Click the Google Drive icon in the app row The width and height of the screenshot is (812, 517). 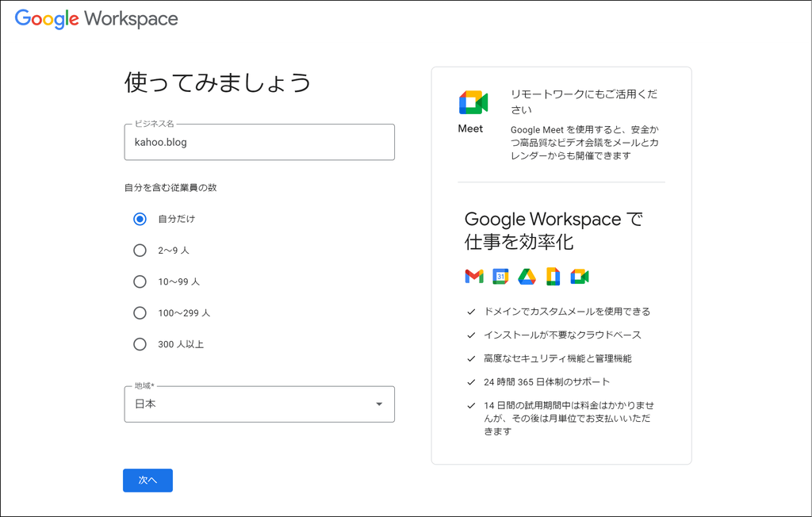pos(527,277)
